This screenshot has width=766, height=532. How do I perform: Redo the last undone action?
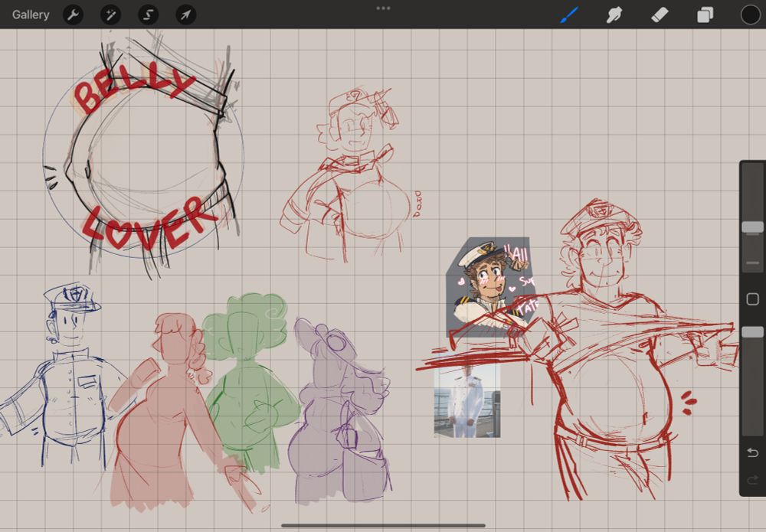tap(752, 480)
